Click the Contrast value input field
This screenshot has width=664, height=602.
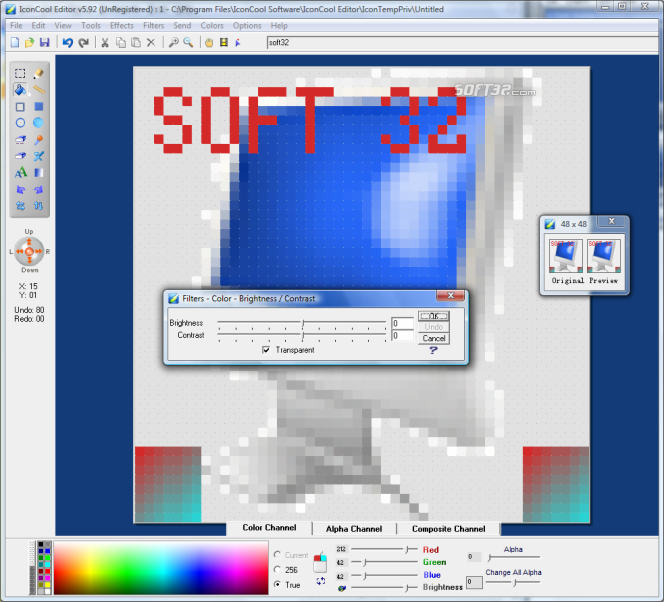coord(402,336)
